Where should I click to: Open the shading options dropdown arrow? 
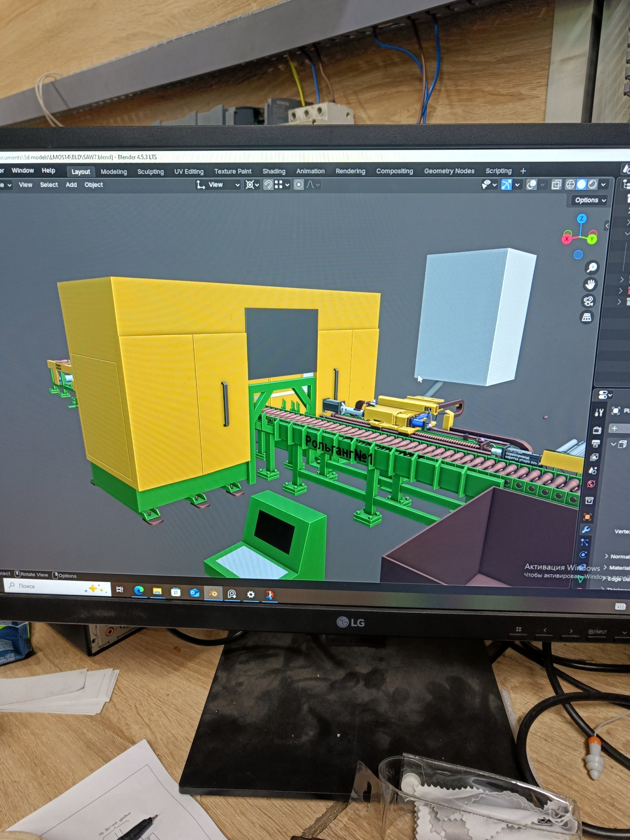[603, 185]
